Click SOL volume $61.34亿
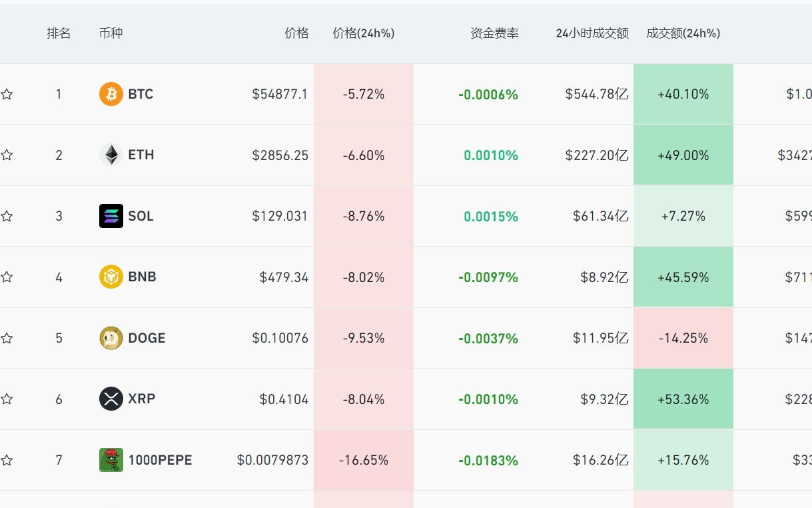 click(x=601, y=216)
